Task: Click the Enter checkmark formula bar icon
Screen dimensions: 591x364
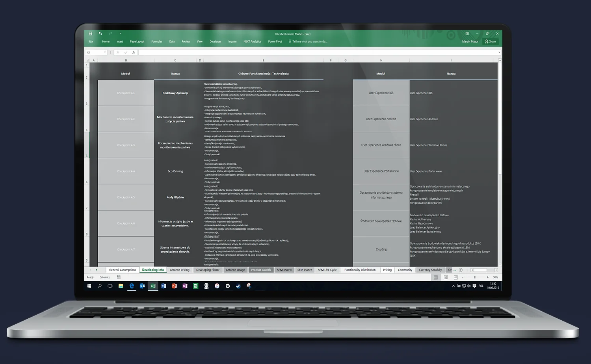Action: (x=126, y=52)
